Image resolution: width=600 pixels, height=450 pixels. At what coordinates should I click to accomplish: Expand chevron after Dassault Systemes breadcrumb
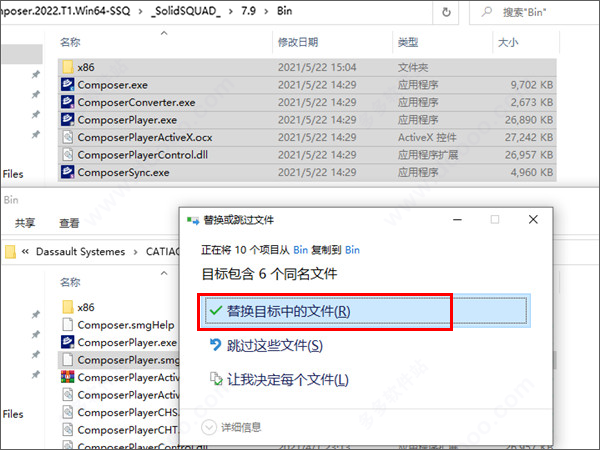(135, 252)
